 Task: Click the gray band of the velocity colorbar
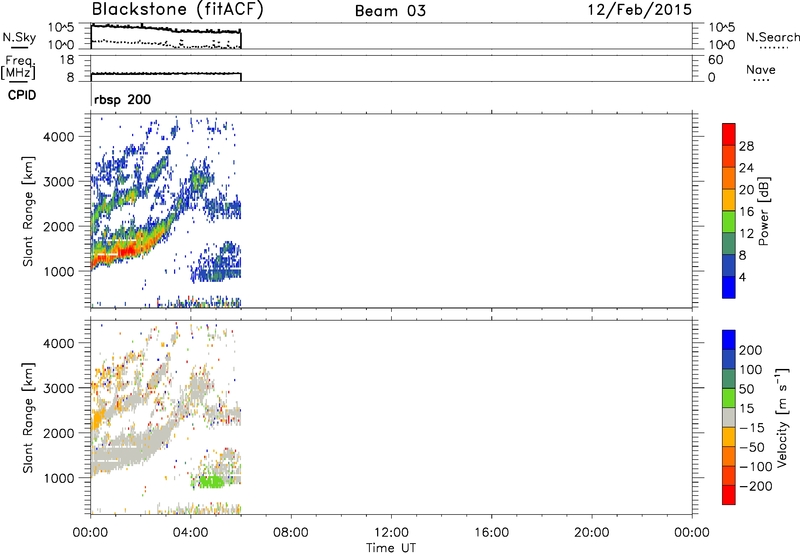pyautogui.click(x=729, y=417)
